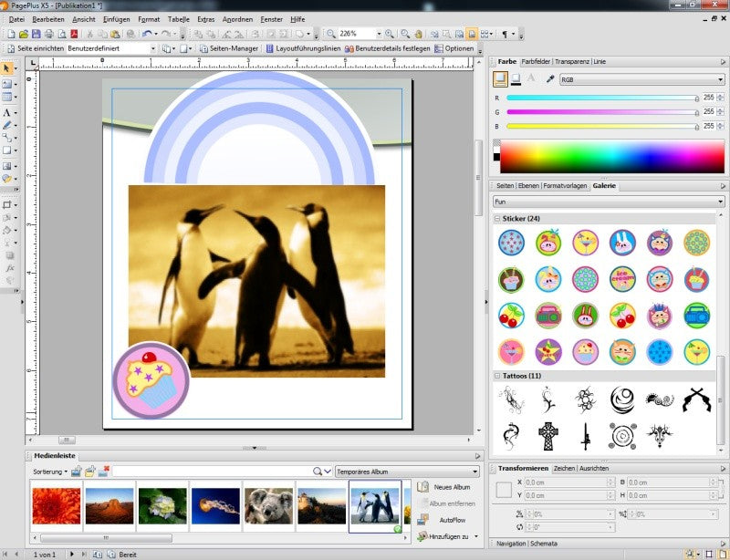The image size is (730, 560).
Task: Click the Optionen toolbar icon
Action: [454, 48]
